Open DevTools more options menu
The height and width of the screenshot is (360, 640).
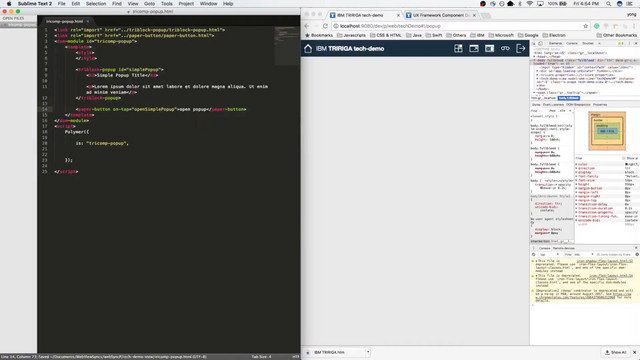(x=629, y=43)
